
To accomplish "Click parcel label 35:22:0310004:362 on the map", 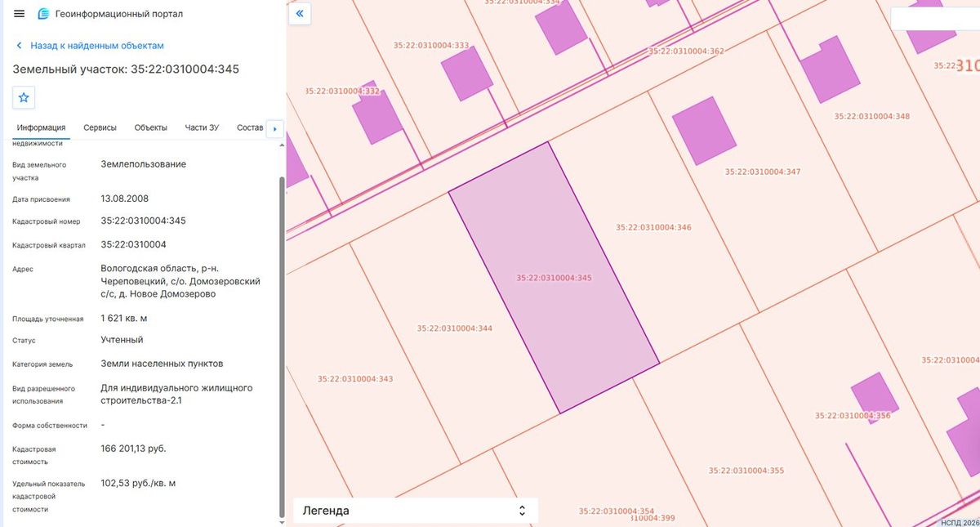I will (x=686, y=51).
